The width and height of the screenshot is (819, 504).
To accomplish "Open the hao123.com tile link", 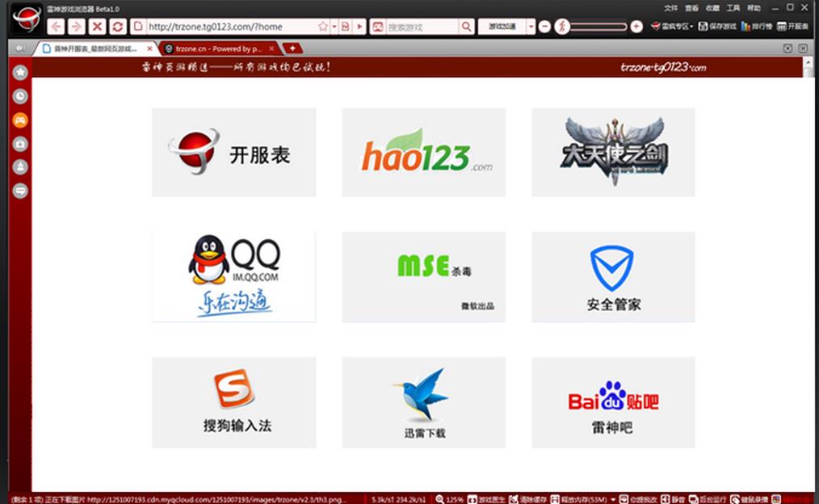I will (x=424, y=152).
